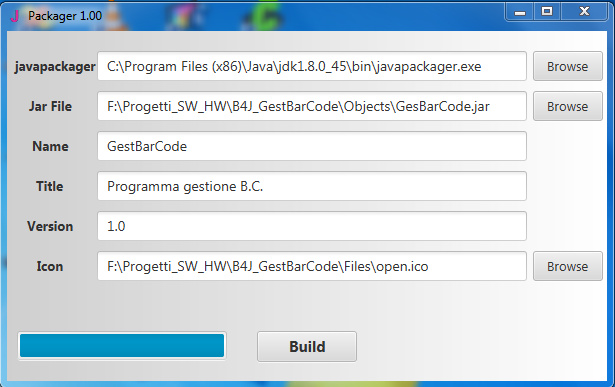Select the Jar File path field

pyautogui.click(x=312, y=106)
